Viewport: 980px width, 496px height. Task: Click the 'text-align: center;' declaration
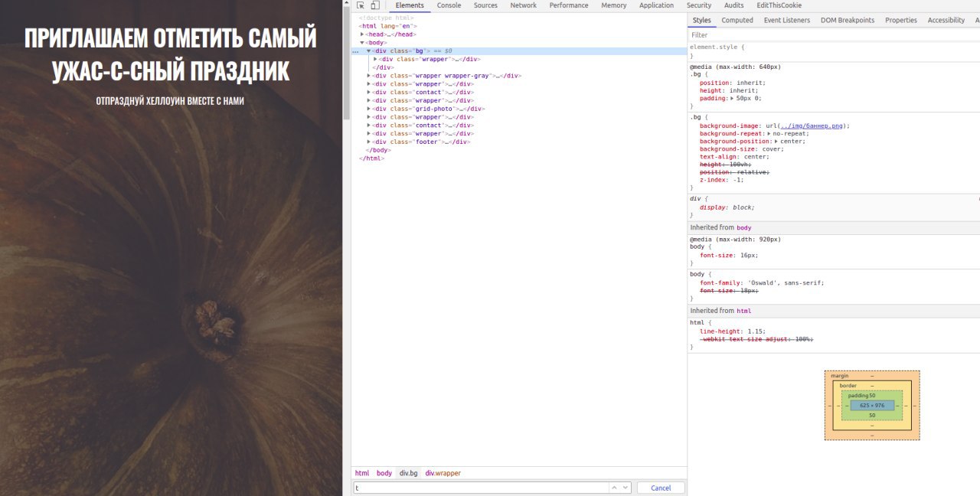pos(735,157)
